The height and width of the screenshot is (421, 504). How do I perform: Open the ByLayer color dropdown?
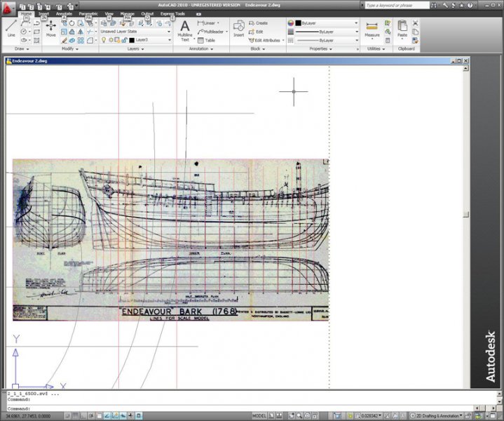(327, 23)
